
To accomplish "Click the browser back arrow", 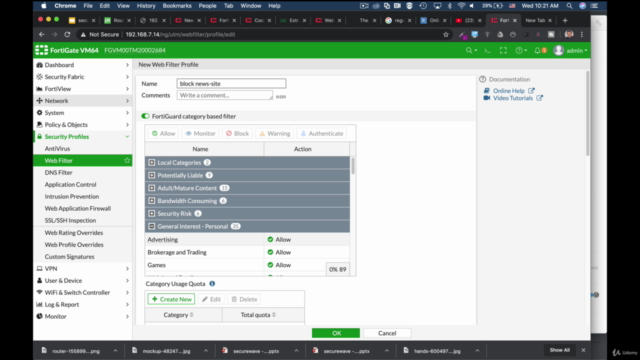I will tap(42, 34).
